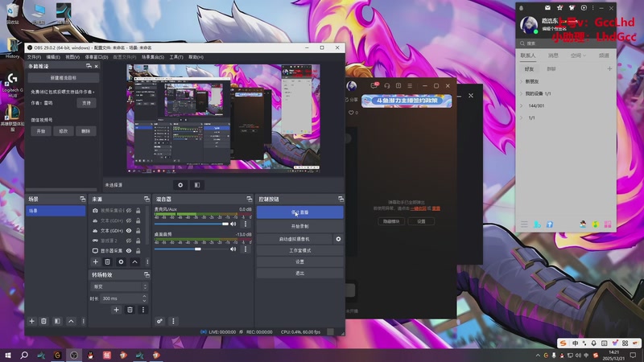Open the QQ hamburger menu at the bottom

coord(524,224)
